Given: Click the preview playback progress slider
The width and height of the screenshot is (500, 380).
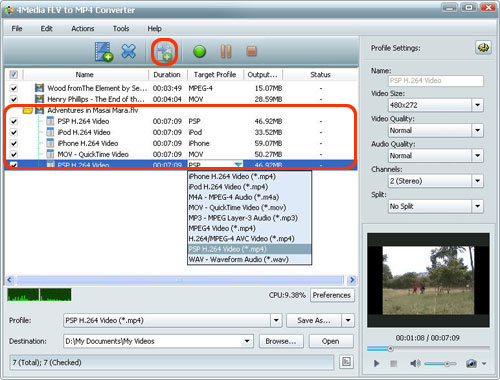Looking at the screenshot, I should click(x=428, y=349).
